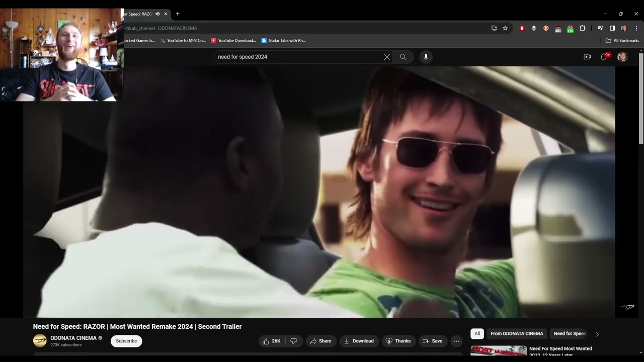Select the From ODONATA CINEMA chip
The height and width of the screenshot is (362, 644).
517,334
